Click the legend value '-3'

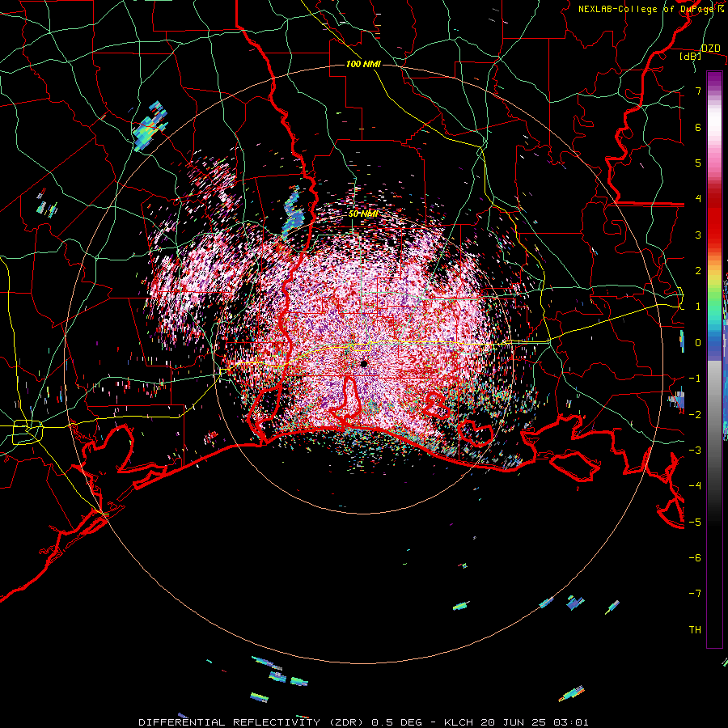click(x=695, y=451)
